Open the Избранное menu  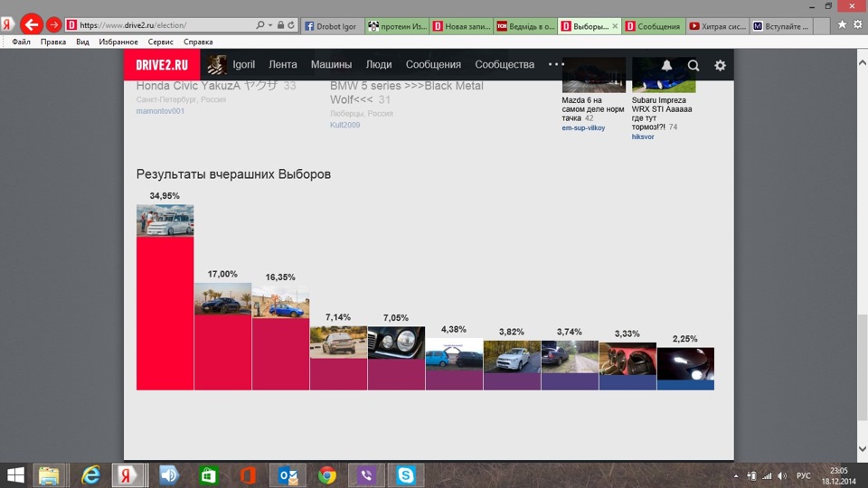118,42
